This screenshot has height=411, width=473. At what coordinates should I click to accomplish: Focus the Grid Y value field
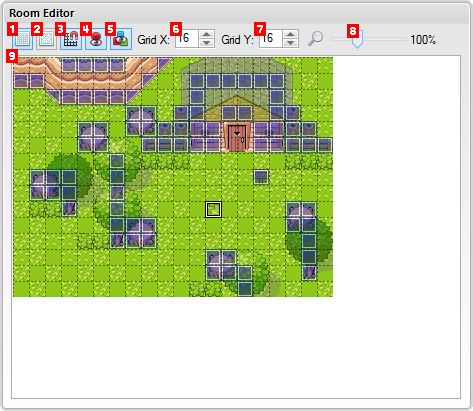(271, 39)
